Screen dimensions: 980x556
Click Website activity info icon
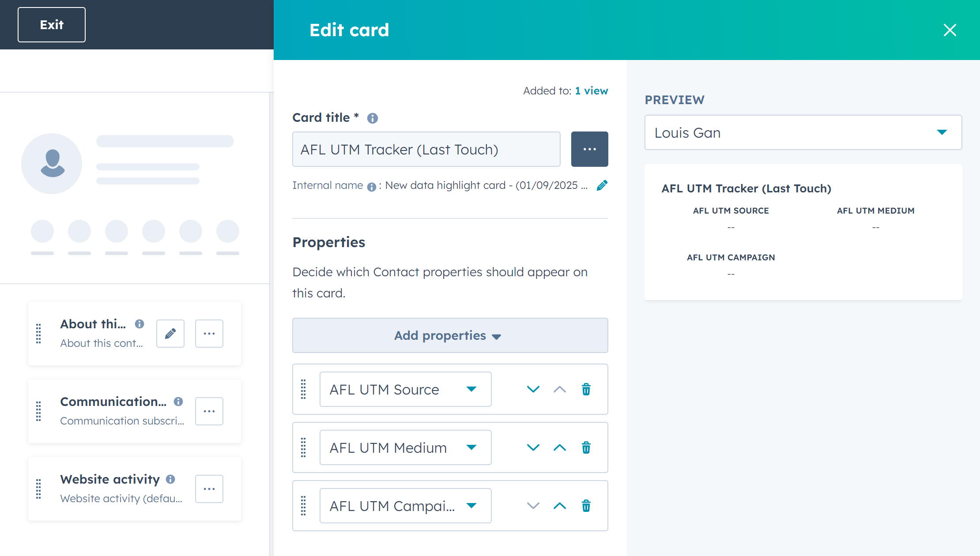pyautogui.click(x=170, y=479)
